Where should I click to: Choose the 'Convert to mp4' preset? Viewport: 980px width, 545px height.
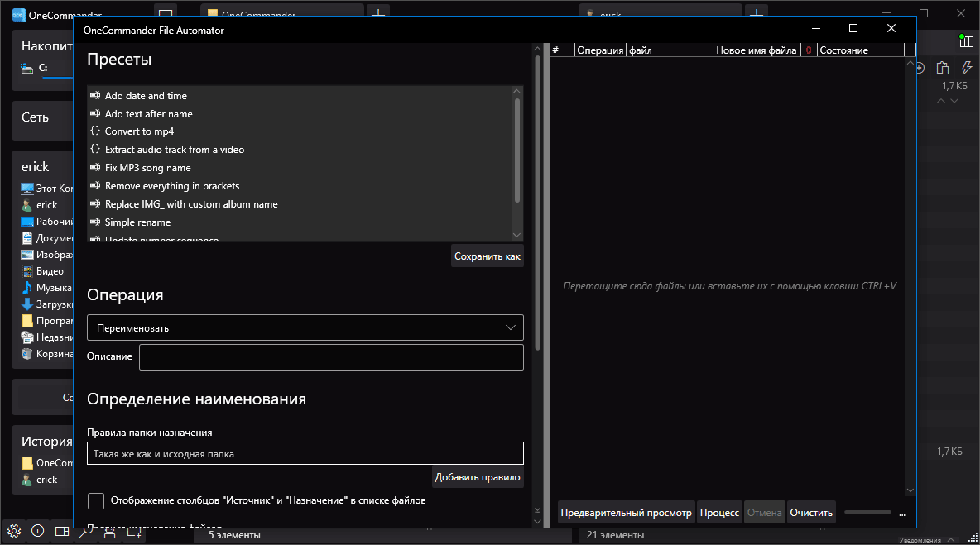tap(139, 131)
